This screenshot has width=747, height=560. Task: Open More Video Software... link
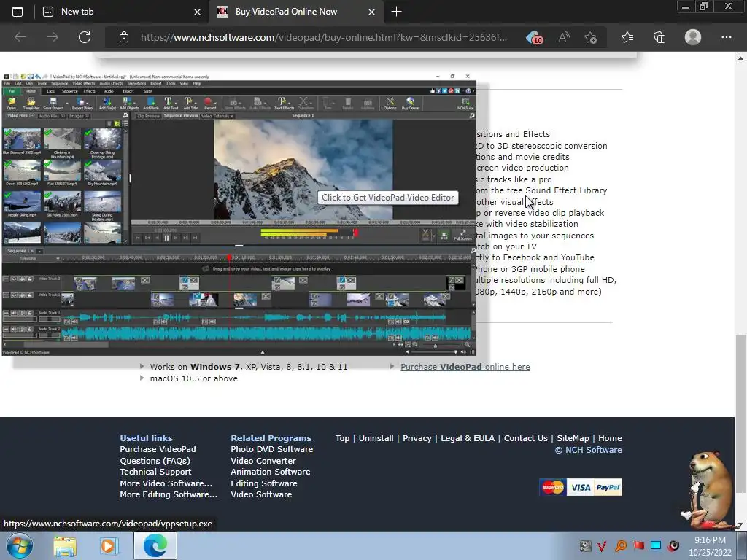pos(166,483)
